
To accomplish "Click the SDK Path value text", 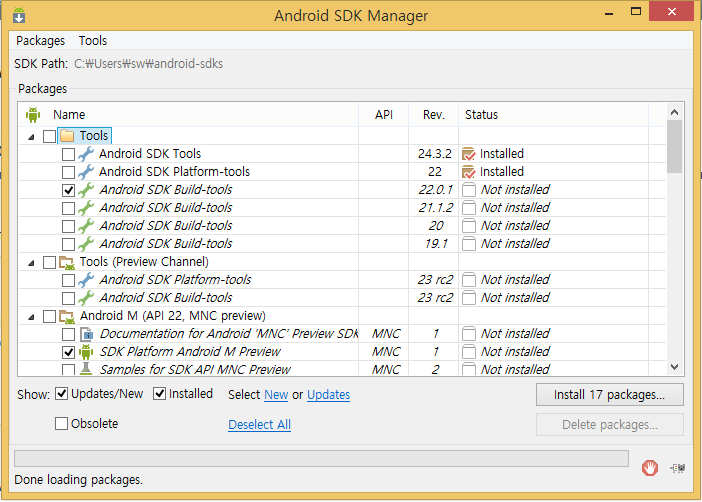I will tap(149, 64).
